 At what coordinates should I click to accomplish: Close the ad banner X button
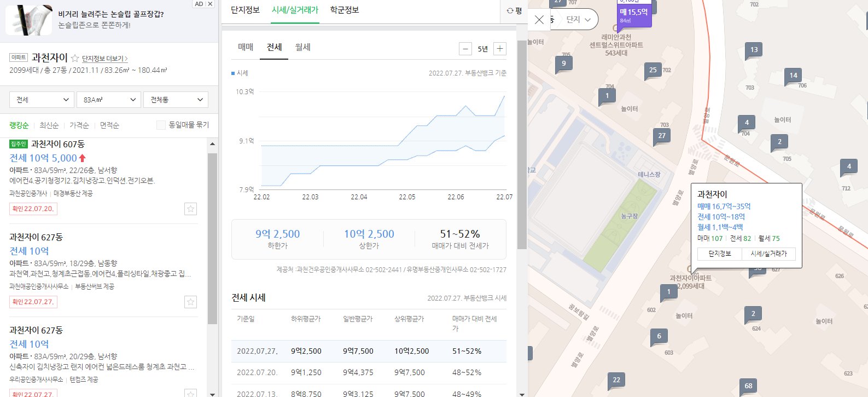click(x=210, y=4)
